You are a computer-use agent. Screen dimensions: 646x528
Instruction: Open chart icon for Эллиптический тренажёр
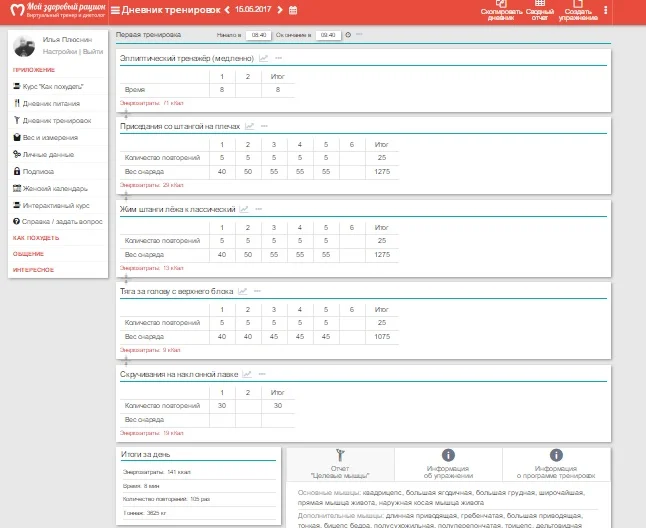(263, 58)
